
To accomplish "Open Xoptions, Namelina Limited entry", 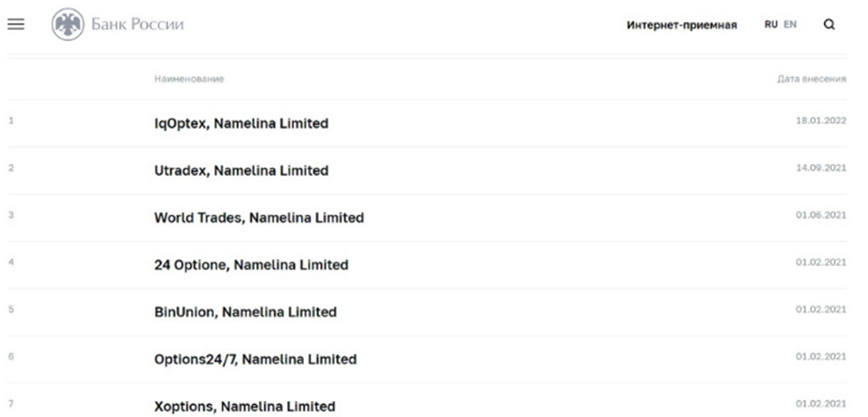I will (244, 406).
